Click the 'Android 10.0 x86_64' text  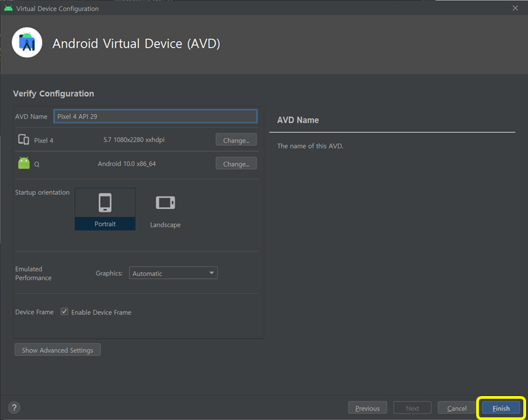tap(127, 164)
